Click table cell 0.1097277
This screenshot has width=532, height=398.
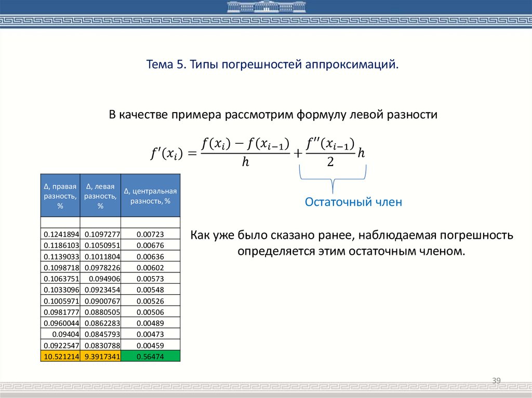pyautogui.click(x=100, y=234)
